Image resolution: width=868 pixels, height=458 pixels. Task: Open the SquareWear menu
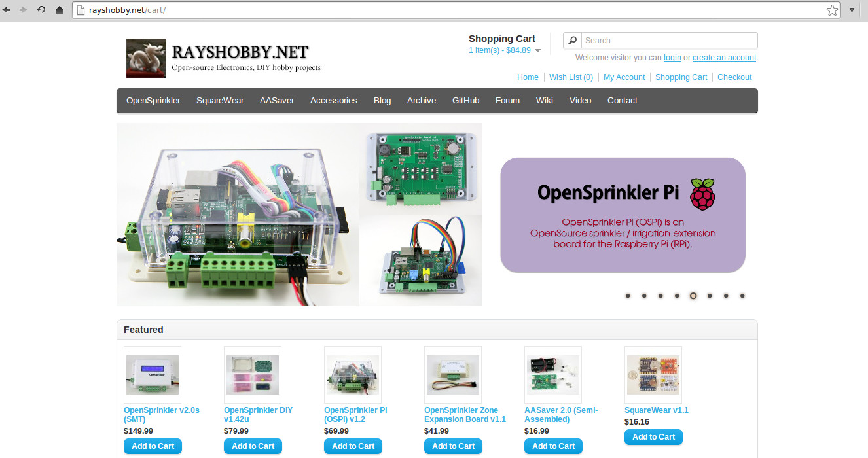pos(220,101)
